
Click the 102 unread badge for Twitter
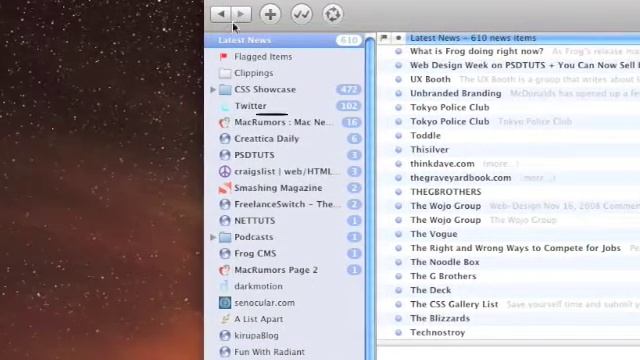point(348,106)
